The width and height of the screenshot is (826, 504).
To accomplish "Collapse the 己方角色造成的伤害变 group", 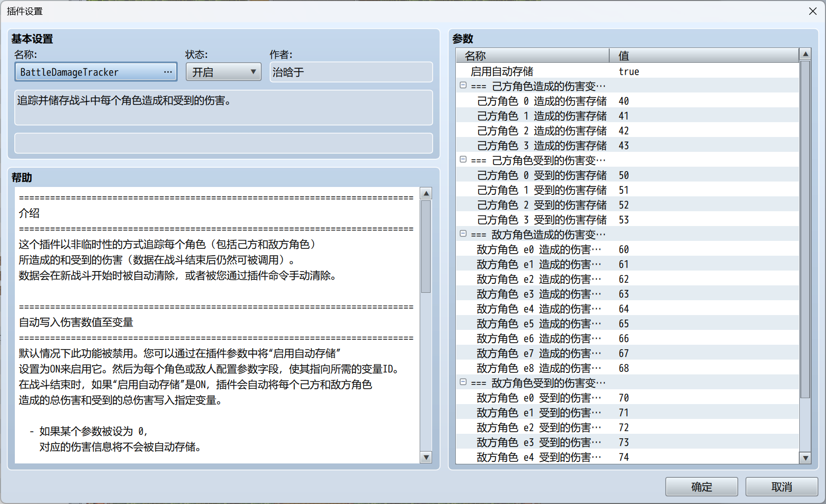I will (x=463, y=85).
